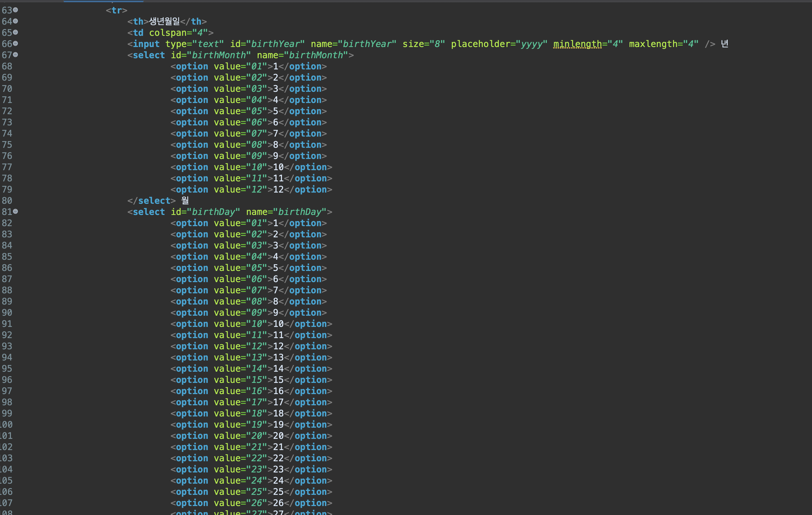Click the 년 text after the input tag

[724, 44]
